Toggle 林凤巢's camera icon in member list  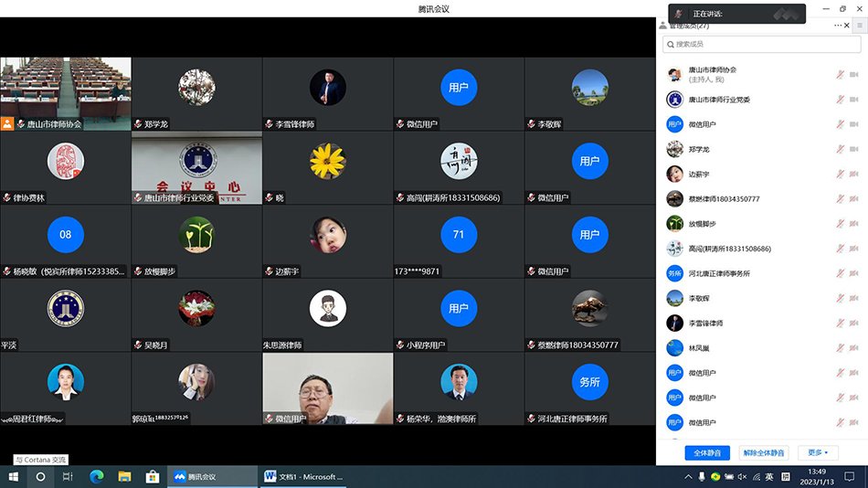pyautogui.click(x=853, y=348)
